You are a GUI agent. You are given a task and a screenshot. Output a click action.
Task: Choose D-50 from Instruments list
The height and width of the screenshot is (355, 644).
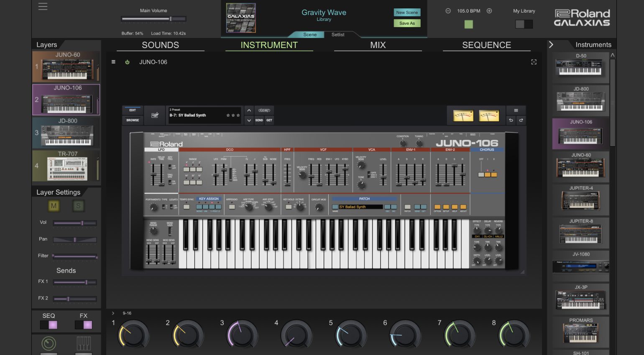pos(581,68)
